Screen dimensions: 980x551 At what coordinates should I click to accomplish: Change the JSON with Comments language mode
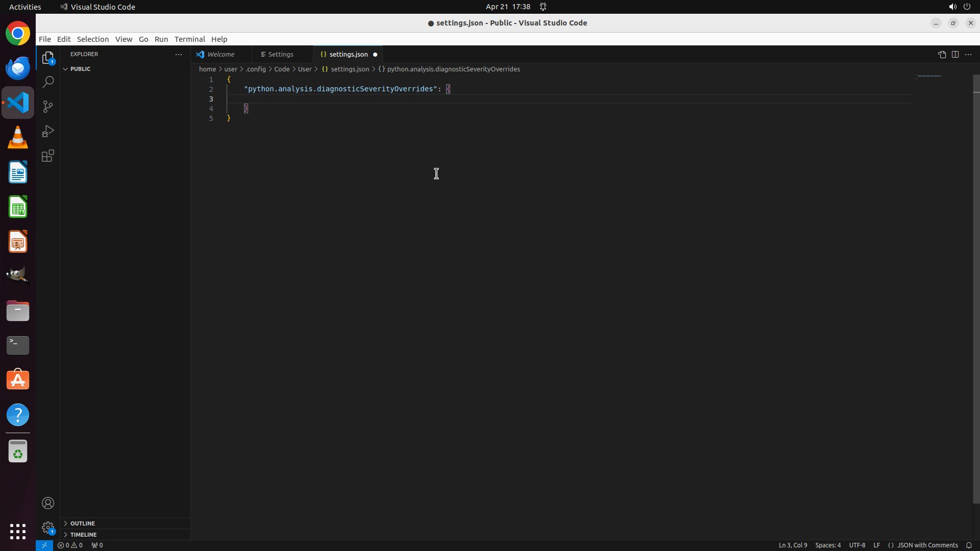(x=927, y=545)
